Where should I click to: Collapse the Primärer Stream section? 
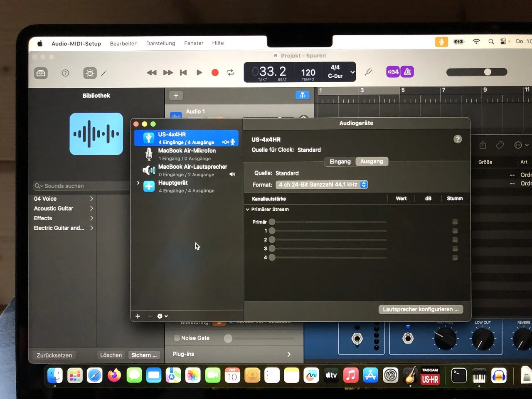point(248,209)
